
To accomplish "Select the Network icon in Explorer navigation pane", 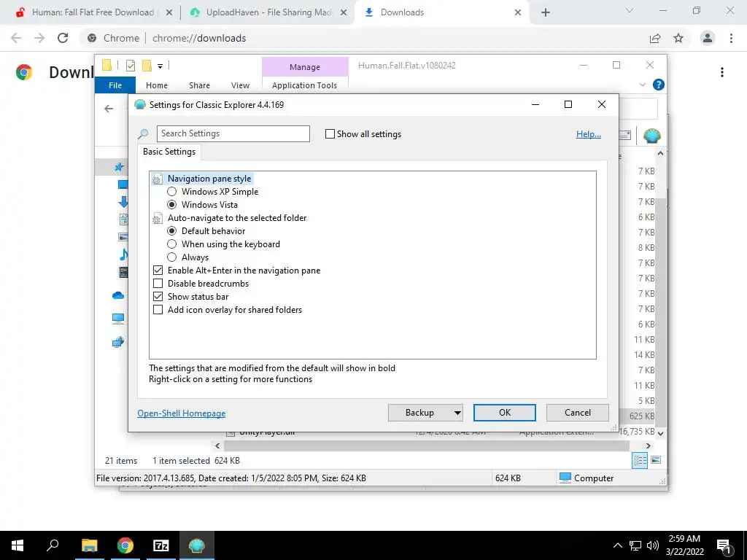I will pos(118,341).
